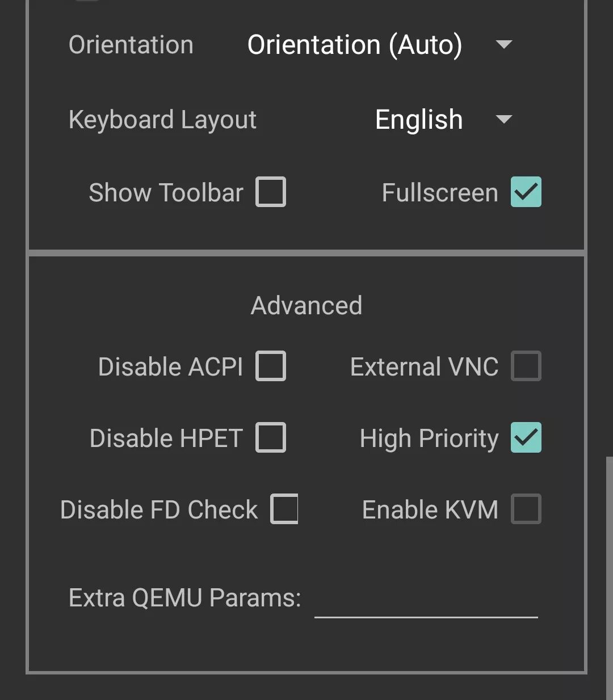
Task: Open the Orientation dropdown arrow
Action: (504, 45)
